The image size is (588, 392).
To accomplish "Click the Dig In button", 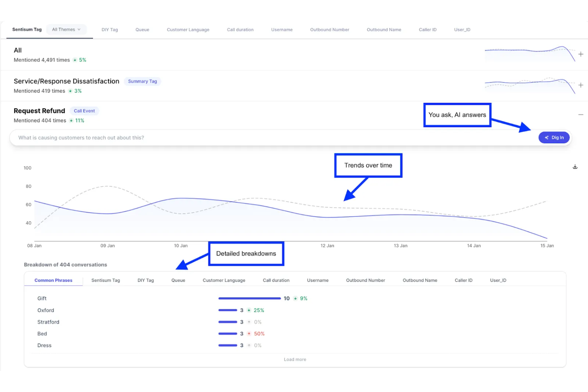I will [x=554, y=137].
